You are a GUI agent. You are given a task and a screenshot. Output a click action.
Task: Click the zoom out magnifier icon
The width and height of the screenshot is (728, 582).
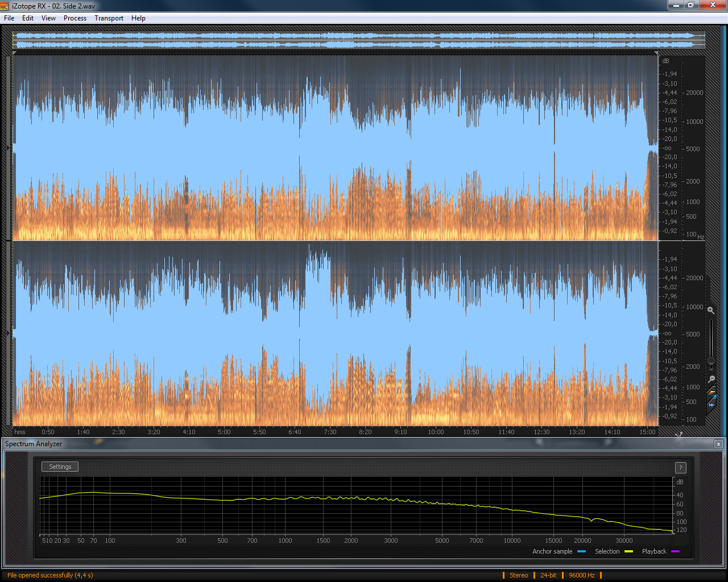pyautogui.click(x=712, y=379)
